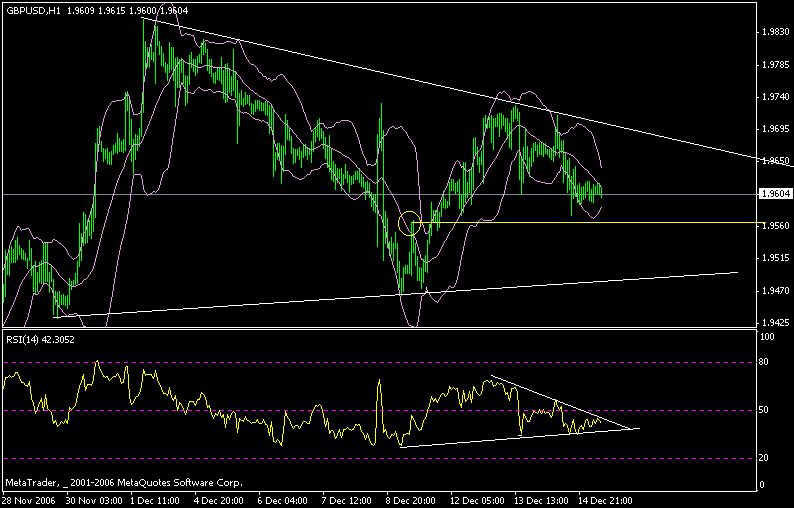Viewport: 794px width, 508px height.
Task: Click the RSI scale value 50
Action: point(763,410)
